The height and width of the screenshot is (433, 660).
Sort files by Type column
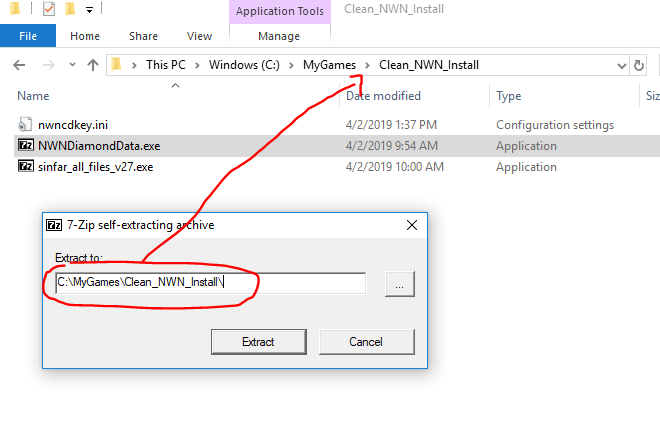[508, 96]
